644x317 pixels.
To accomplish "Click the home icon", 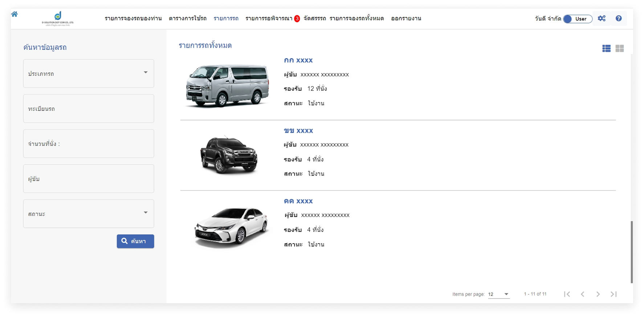I will [15, 14].
